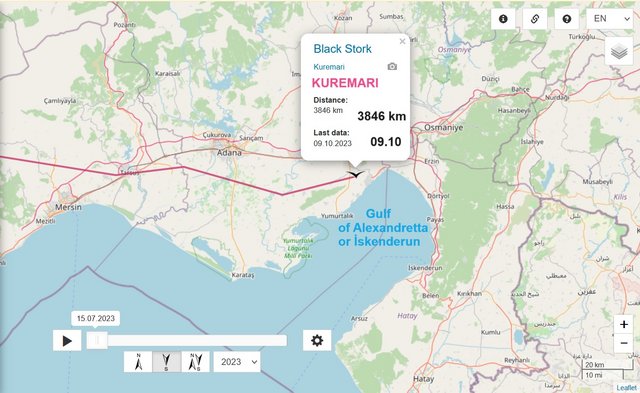Click the Mersin city label
Image resolution: width=640 pixels, height=393 pixels.
point(68,207)
